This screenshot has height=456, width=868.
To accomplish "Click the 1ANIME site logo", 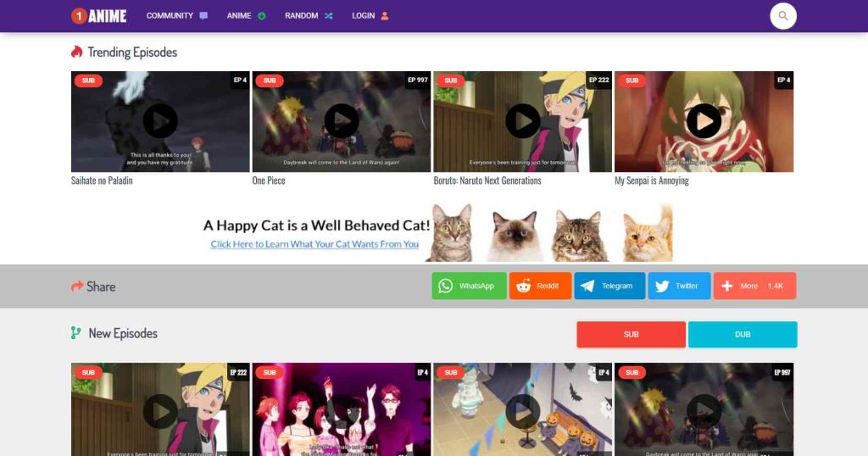I will pos(98,16).
